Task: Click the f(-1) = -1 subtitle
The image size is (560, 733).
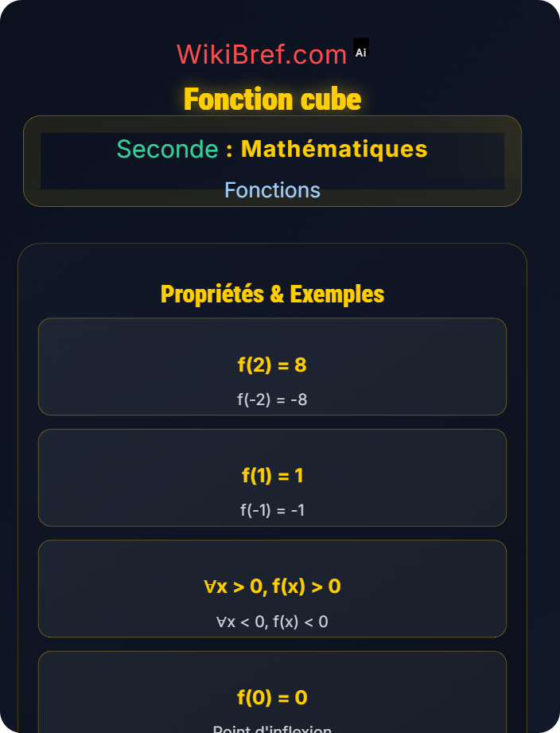Action: click(x=272, y=510)
